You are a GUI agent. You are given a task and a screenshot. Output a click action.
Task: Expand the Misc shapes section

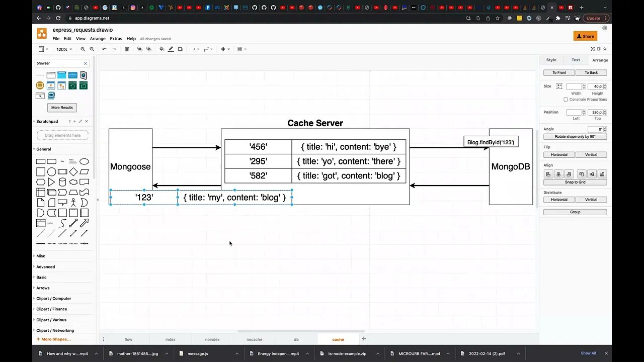(41, 256)
